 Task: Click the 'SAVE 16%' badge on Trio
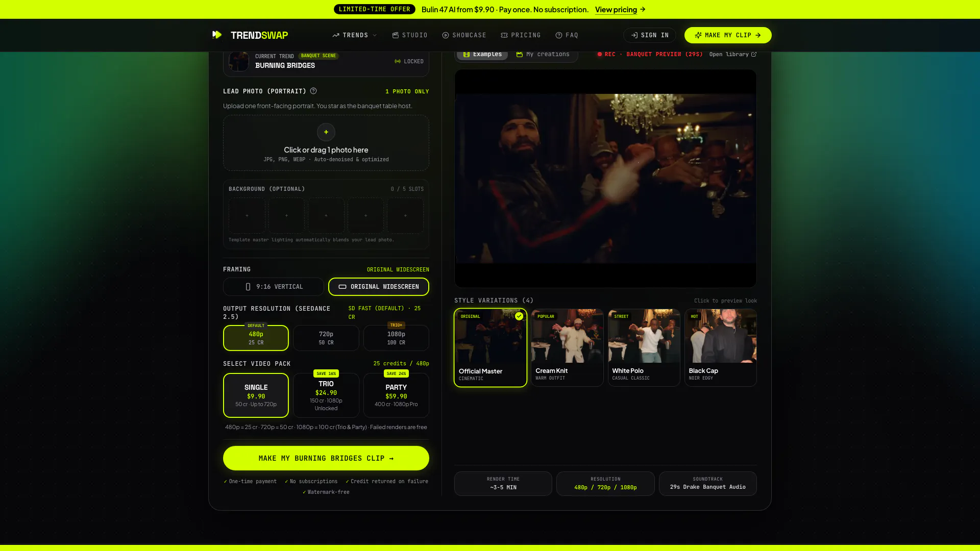(x=326, y=373)
